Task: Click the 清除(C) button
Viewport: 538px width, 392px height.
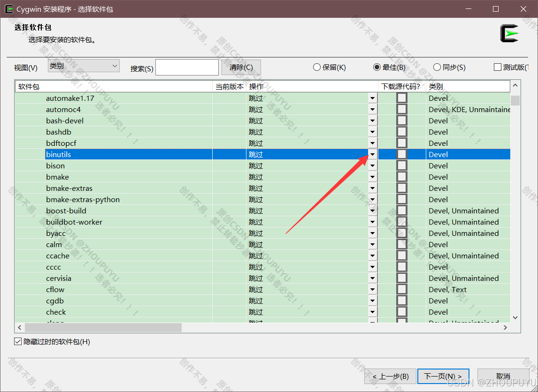Action: click(x=241, y=67)
